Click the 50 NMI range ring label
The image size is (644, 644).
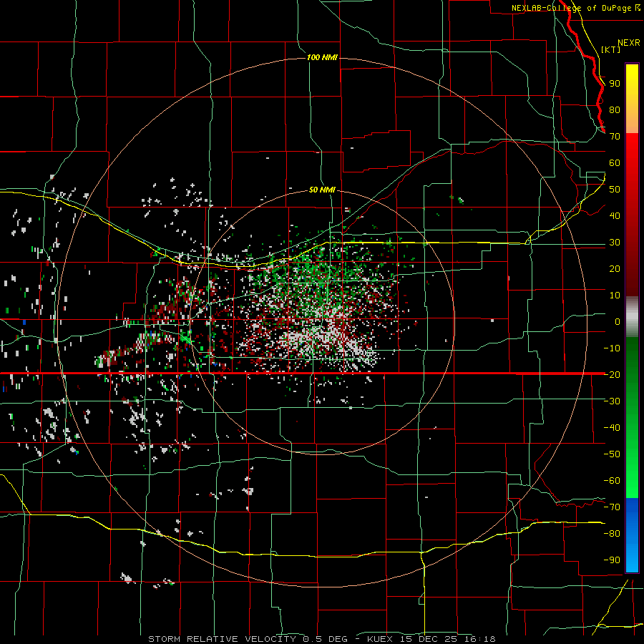click(x=322, y=190)
